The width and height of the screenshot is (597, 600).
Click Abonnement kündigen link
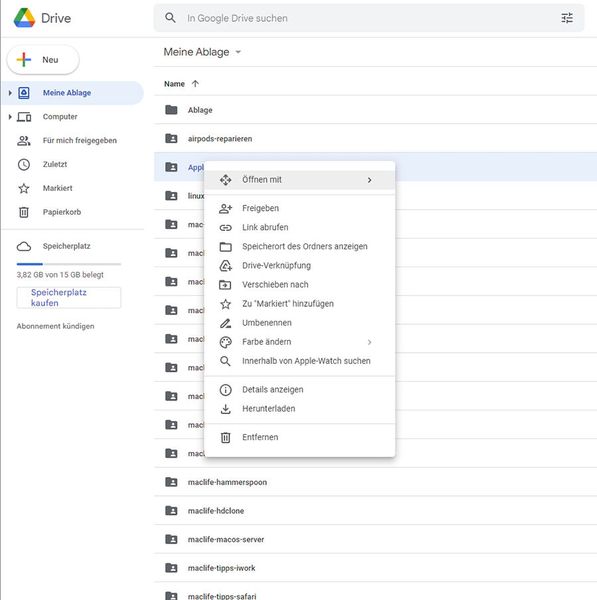(55, 326)
